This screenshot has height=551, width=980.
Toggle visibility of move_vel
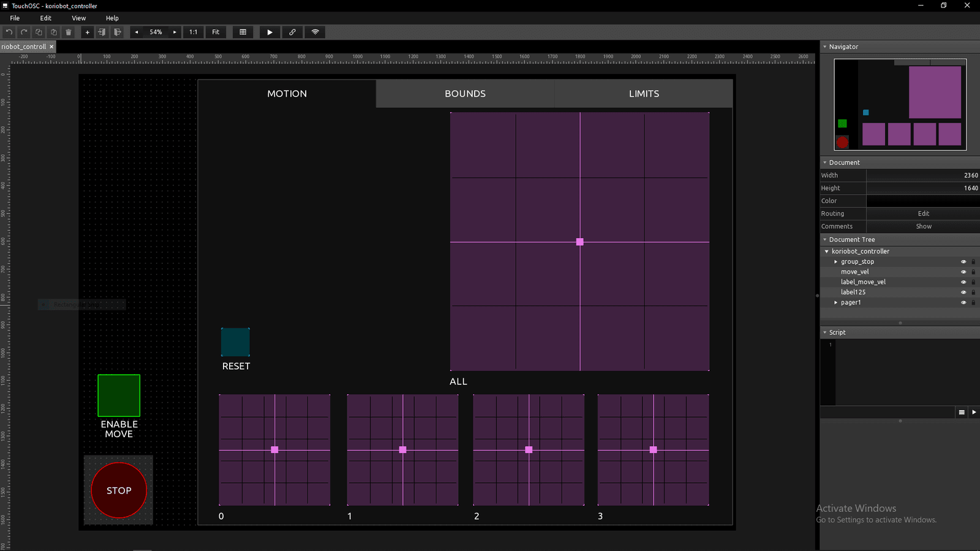point(963,272)
